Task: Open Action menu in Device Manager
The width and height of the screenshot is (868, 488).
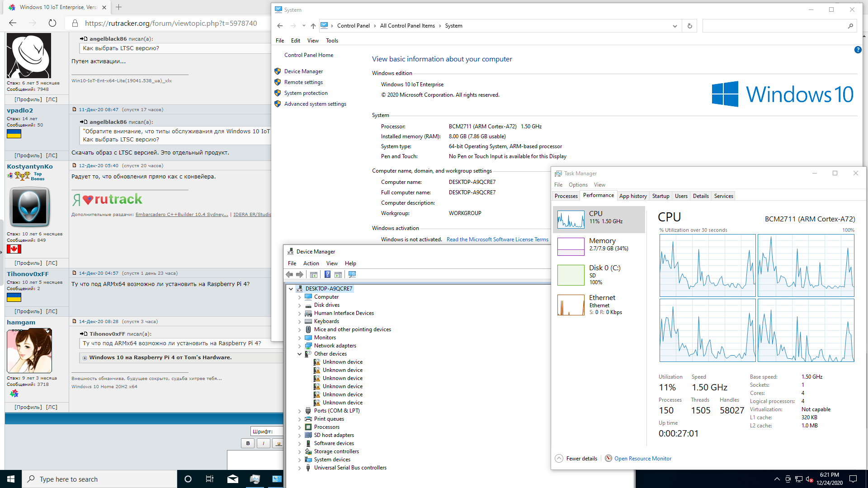Action: click(311, 263)
